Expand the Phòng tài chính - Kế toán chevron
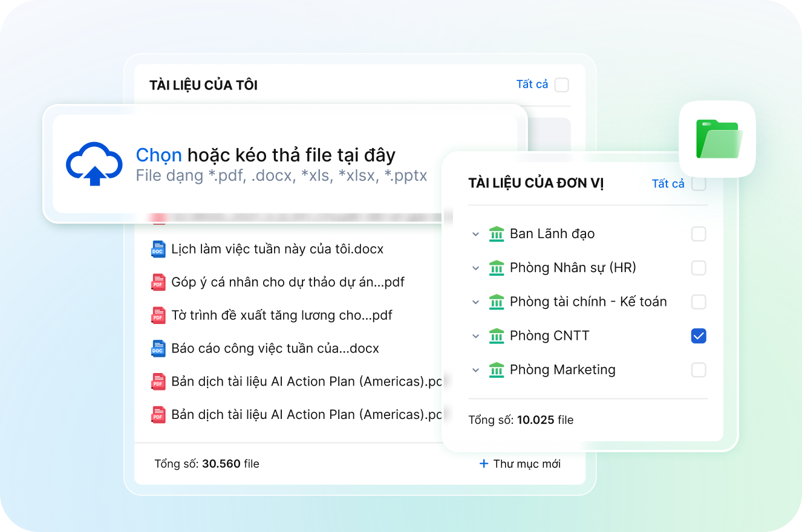Viewport: 802px width, 532px height. [x=475, y=302]
